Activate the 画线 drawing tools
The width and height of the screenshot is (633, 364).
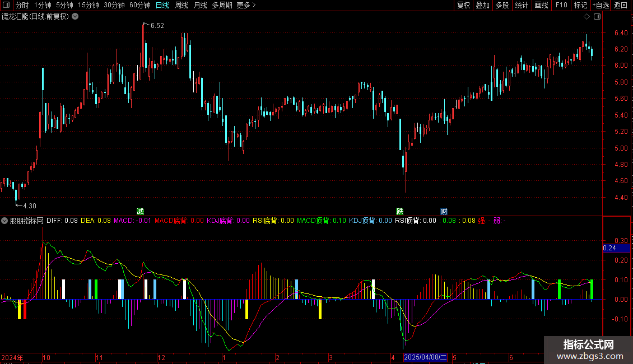pyautogui.click(x=541, y=5)
